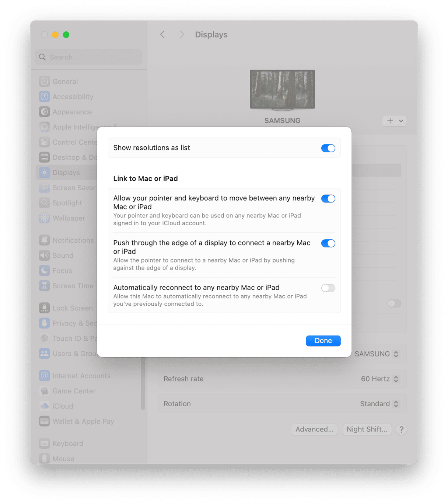The image size is (448, 504).
Task: Click the sidebar scrollbar
Action: 143,383
